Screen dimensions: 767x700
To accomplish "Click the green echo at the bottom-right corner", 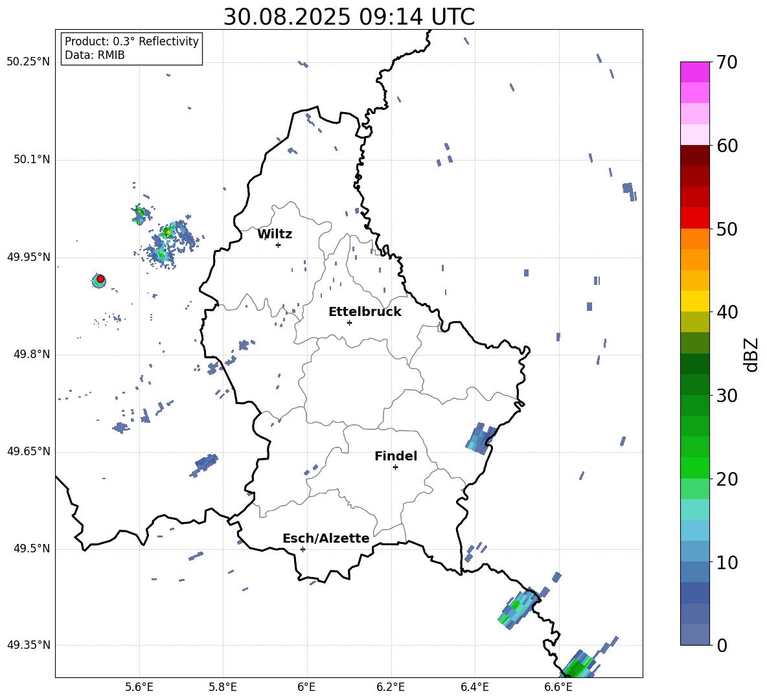I will coord(580,665).
